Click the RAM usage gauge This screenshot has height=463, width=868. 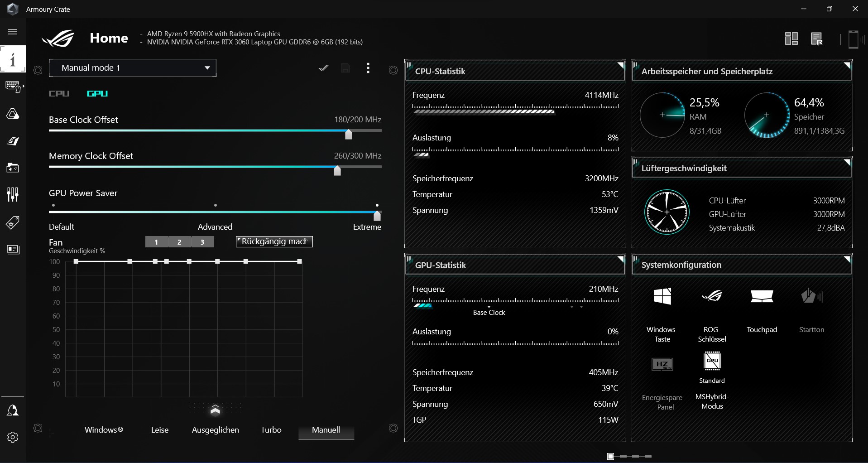(662, 115)
